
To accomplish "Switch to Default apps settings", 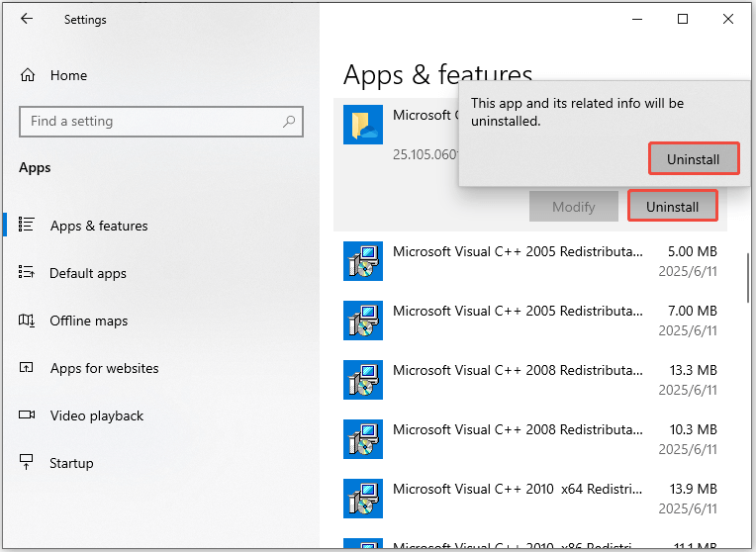I will [160, 273].
